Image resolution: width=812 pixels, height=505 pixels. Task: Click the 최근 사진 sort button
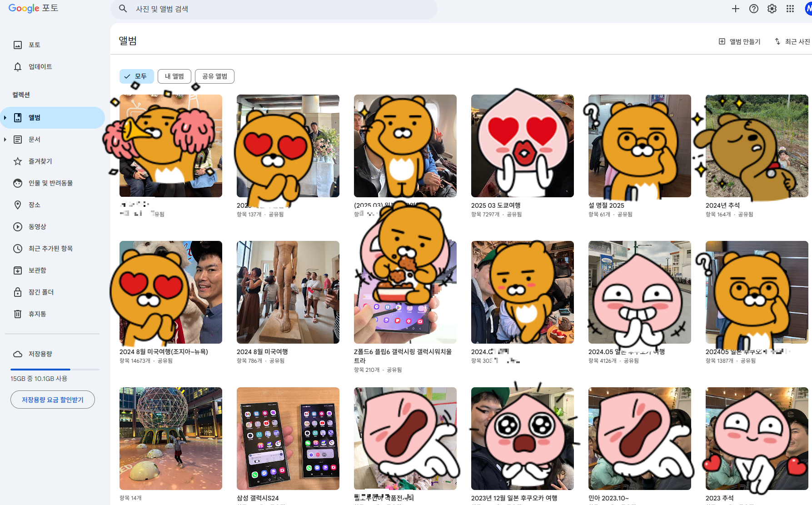coord(793,41)
